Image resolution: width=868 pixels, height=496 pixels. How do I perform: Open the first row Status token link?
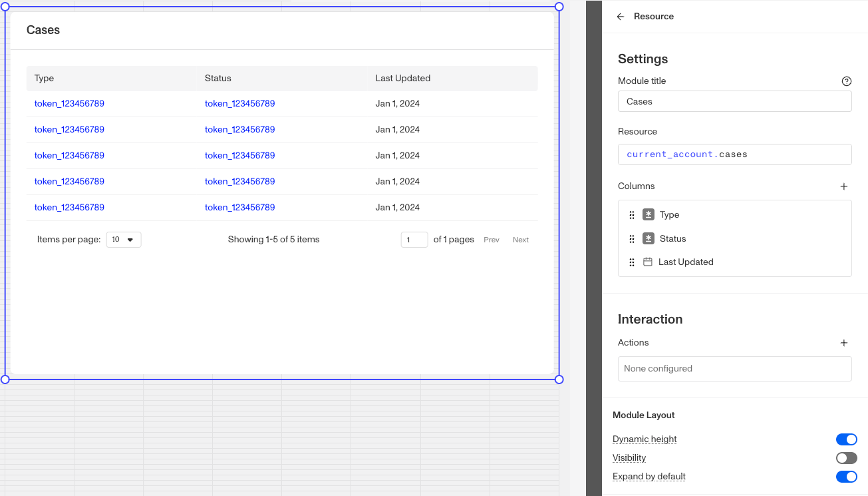click(x=240, y=104)
